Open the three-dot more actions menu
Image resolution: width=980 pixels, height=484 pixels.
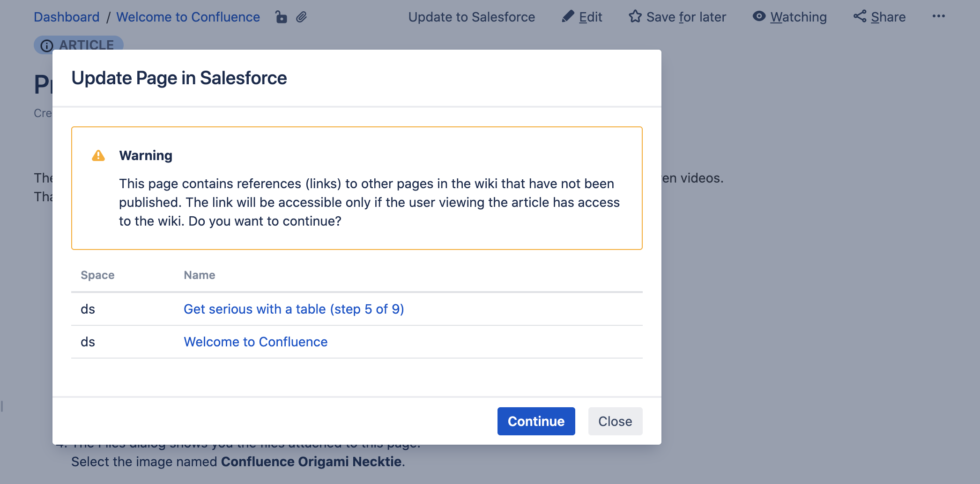pyautogui.click(x=938, y=16)
